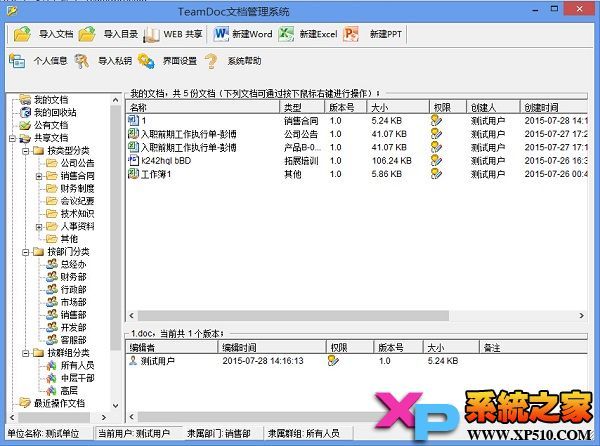Image resolution: width=600 pixels, height=446 pixels.
Task: Open 系统帮助 help question mark icon
Action: tap(210, 61)
